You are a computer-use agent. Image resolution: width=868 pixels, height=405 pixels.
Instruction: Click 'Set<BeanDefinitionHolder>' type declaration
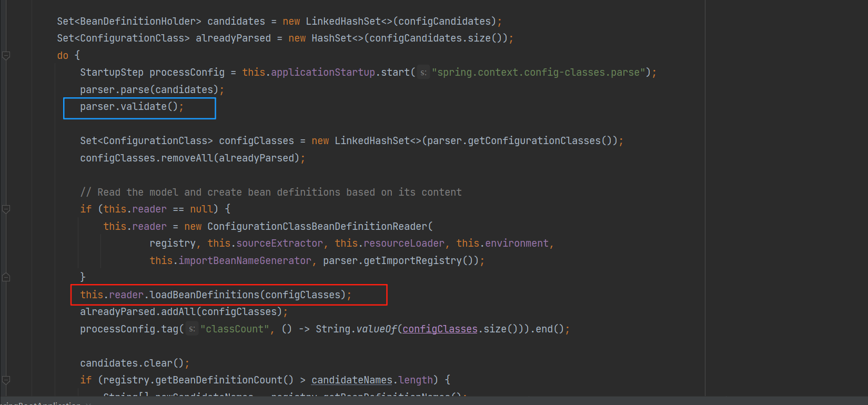point(129,22)
